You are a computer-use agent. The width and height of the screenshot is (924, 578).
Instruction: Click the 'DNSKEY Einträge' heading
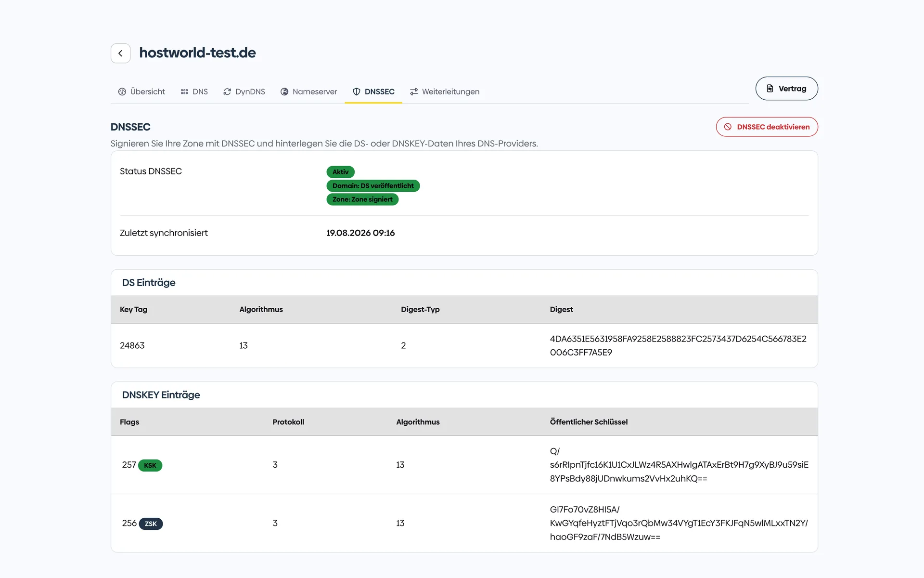(x=161, y=395)
